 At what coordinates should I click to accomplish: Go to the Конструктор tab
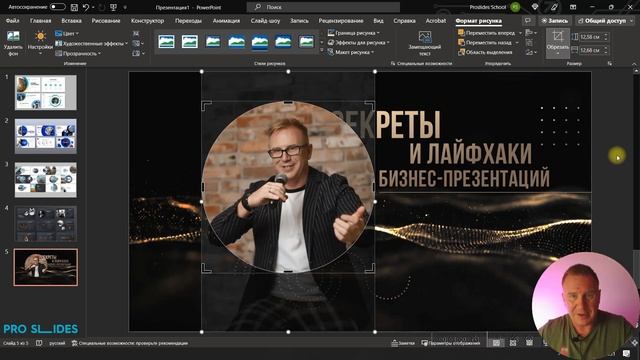[x=147, y=20]
